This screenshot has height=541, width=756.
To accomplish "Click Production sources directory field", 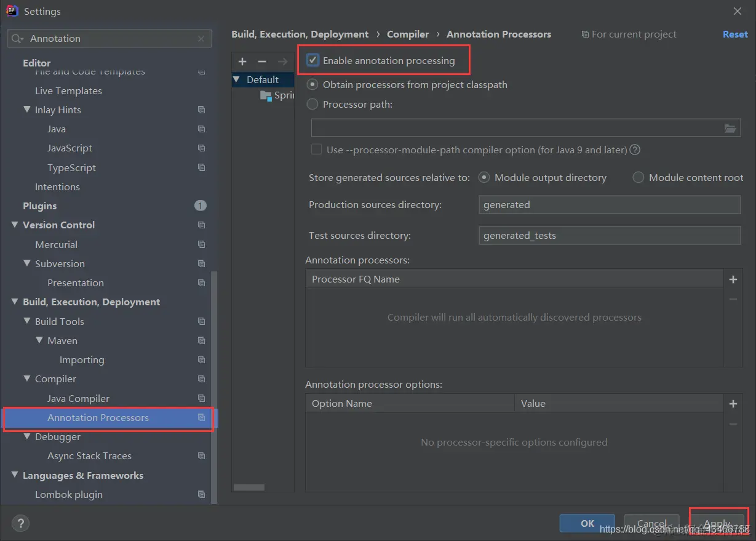I will click(610, 204).
